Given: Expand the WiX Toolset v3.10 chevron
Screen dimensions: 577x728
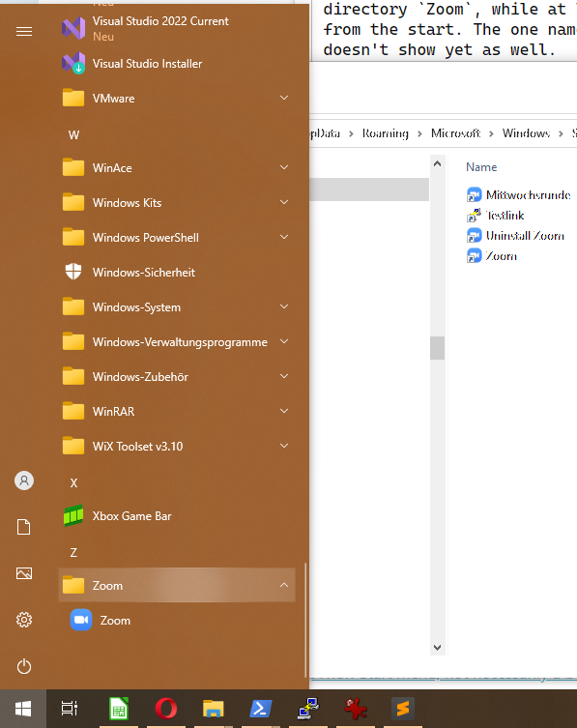Looking at the screenshot, I should pos(284,447).
